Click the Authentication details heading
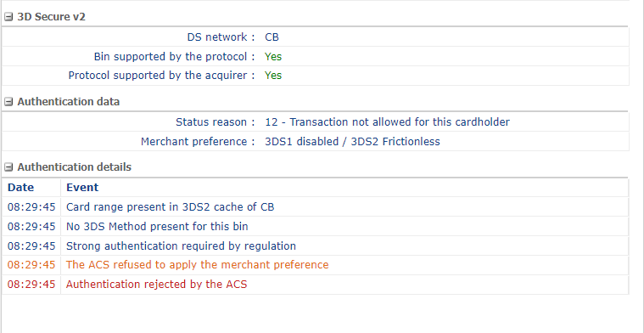644x333 pixels. pos(75,166)
